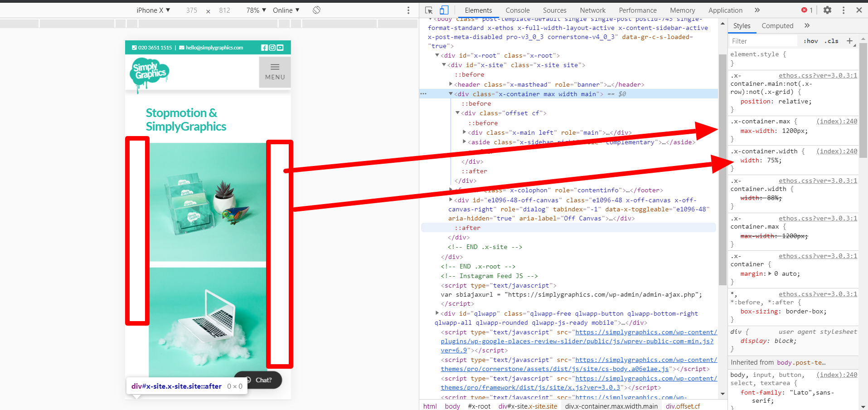Viewport: 868px width, 410px height.
Task: Switch to the Elements tab
Action: (x=478, y=10)
